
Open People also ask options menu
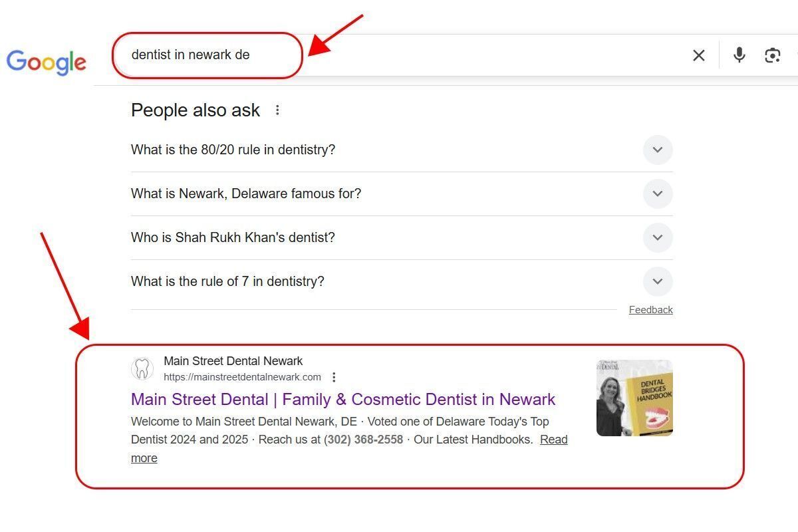pyautogui.click(x=277, y=110)
